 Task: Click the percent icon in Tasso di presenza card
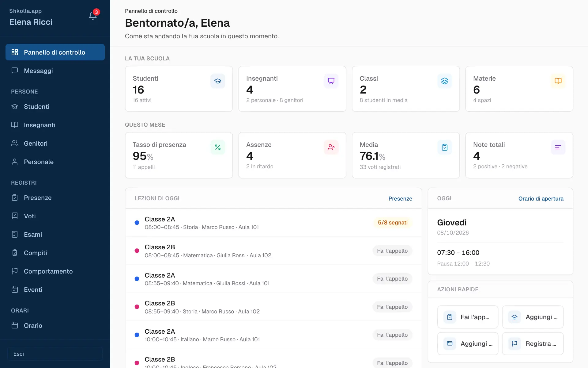[x=218, y=147]
